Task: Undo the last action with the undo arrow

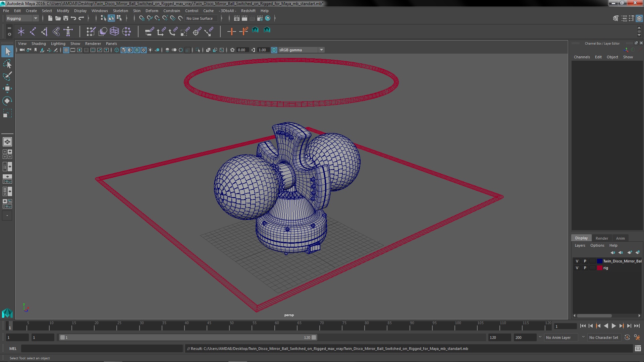Action: click(x=73, y=18)
